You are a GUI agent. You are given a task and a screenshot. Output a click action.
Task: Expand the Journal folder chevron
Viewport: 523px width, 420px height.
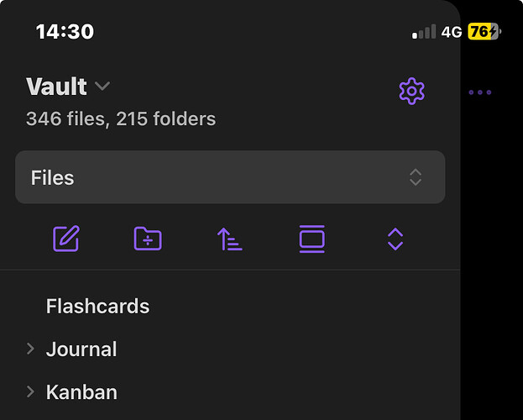coord(30,349)
